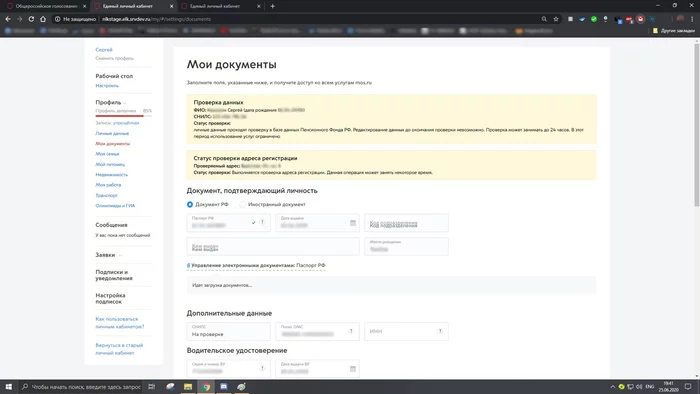Show help for driver license number field
This screenshot has height=394, width=700.
pyautogui.click(x=262, y=369)
